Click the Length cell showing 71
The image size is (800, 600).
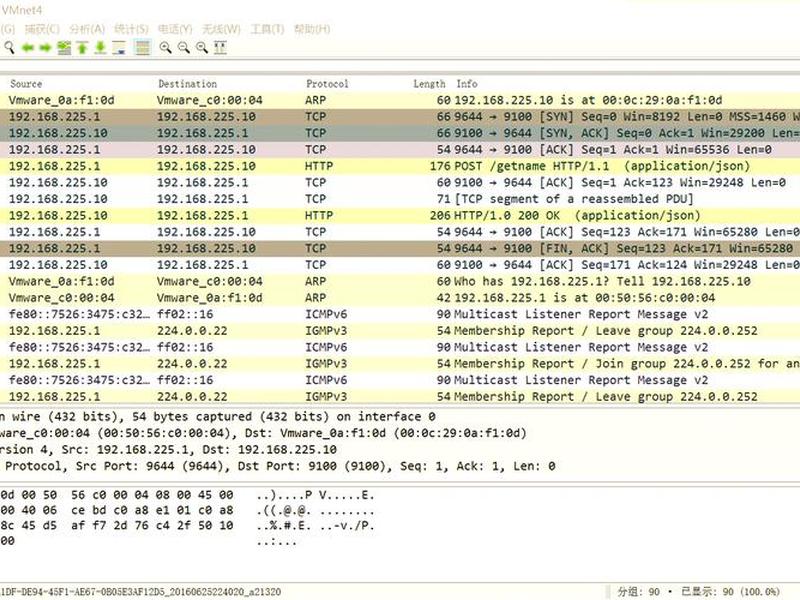[x=444, y=199]
